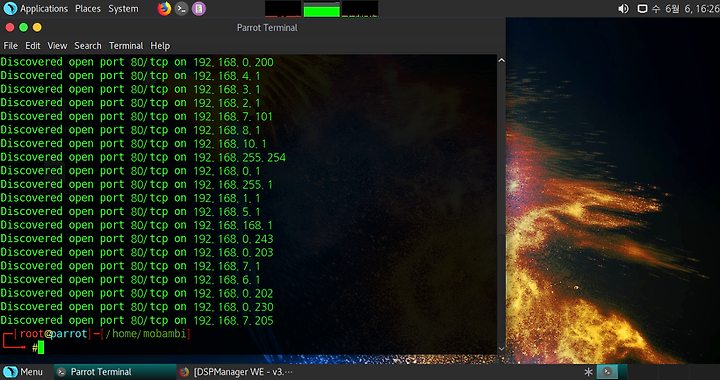Image resolution: width=720 pixels, height=380 pixels.
Task: Click the line ending 192.168.7.101
Action: pos(136,117)
